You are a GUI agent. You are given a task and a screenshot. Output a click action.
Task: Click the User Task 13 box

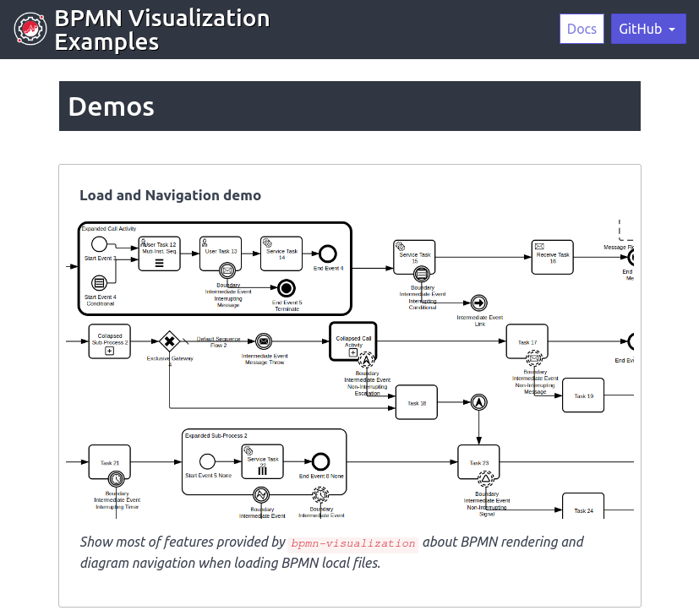221,253
